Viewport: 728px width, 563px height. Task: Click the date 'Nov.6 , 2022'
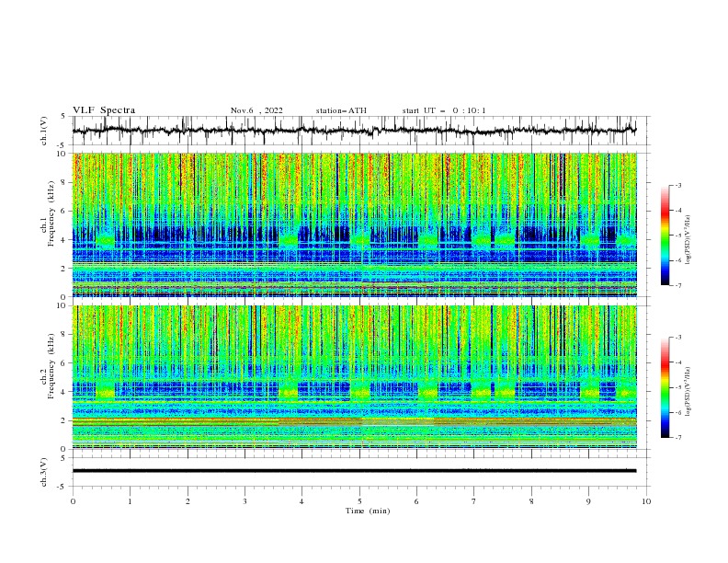[256, 110]
